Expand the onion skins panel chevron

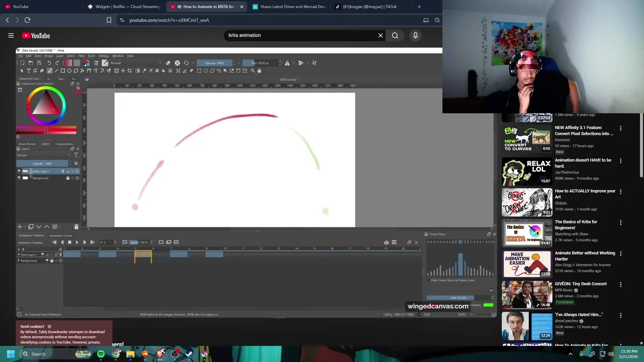(x=491, y=290)
